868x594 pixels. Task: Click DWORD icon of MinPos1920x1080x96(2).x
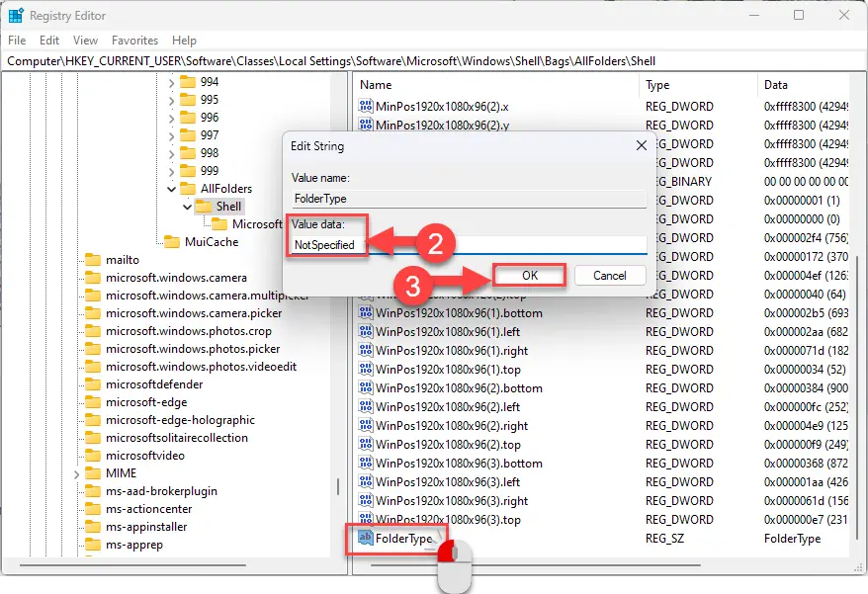pos(366,106)
